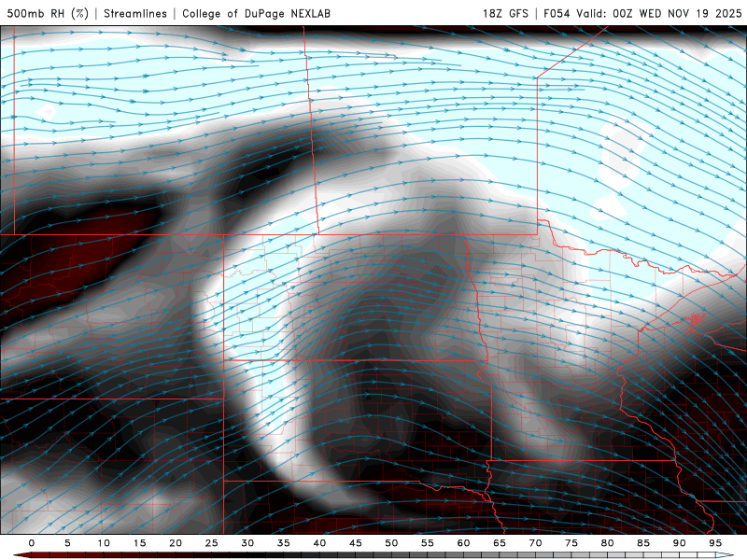Click the "40" color scale label
Screen dimensions: 747x560
click(x=319, y=543)
